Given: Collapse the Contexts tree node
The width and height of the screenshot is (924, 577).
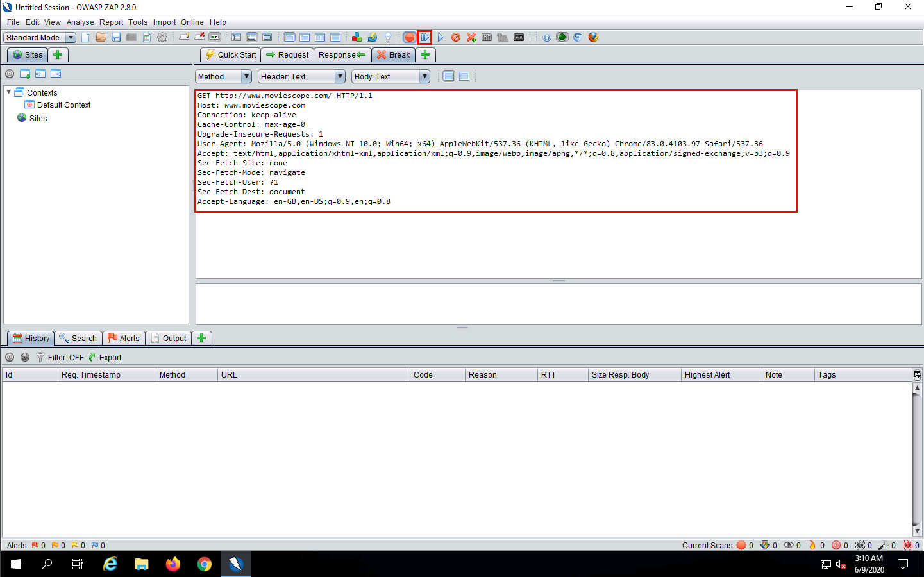Looking at the screenshot, I should [x=9, y=92].
